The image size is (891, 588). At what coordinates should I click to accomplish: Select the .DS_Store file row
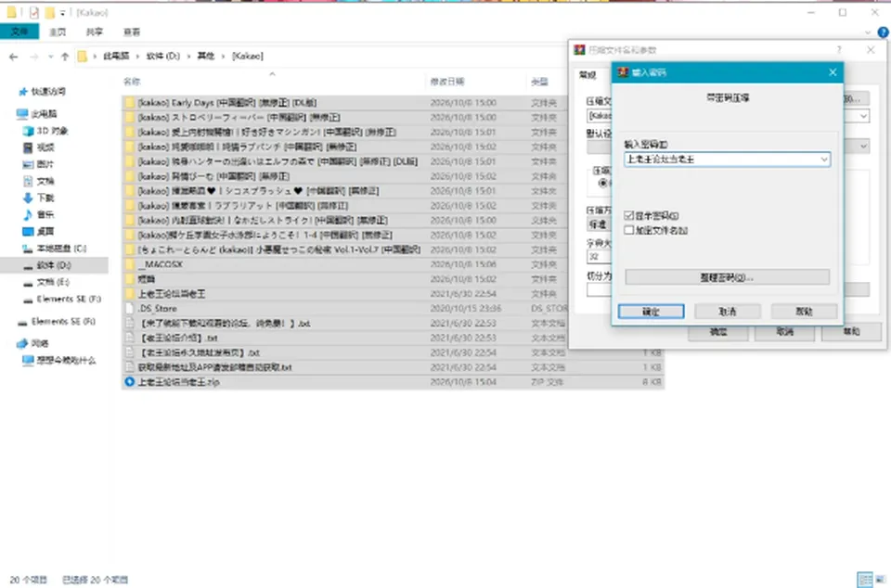click(x=393, y=309)
